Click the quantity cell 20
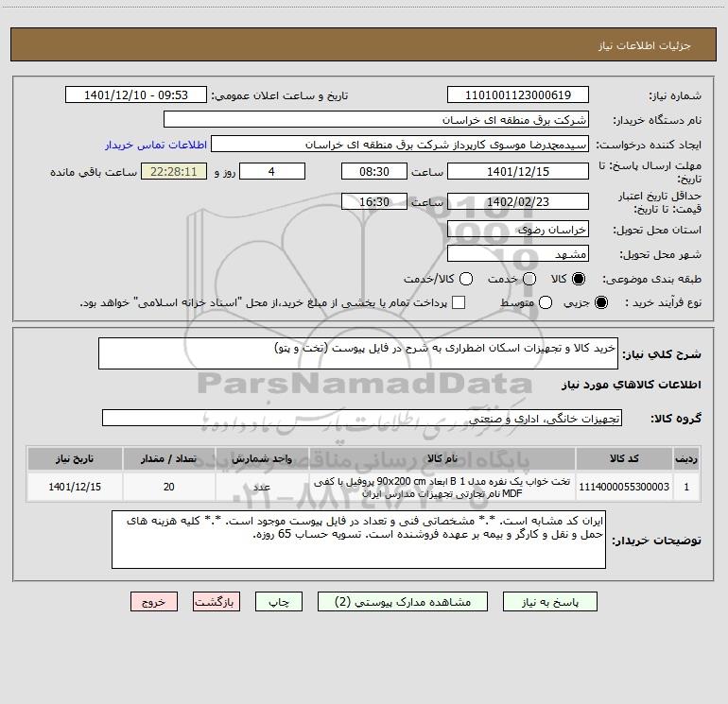 (168, 487)
